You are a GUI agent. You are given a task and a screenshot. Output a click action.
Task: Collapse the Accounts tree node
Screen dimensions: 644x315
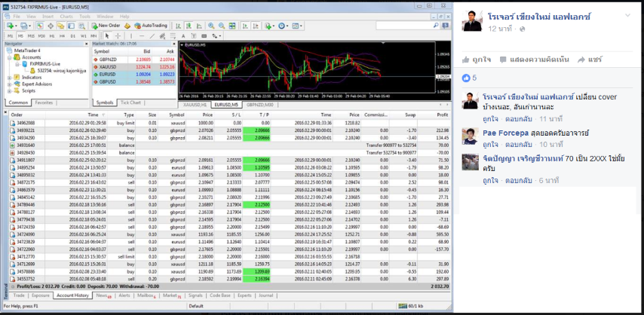(10, 57)
